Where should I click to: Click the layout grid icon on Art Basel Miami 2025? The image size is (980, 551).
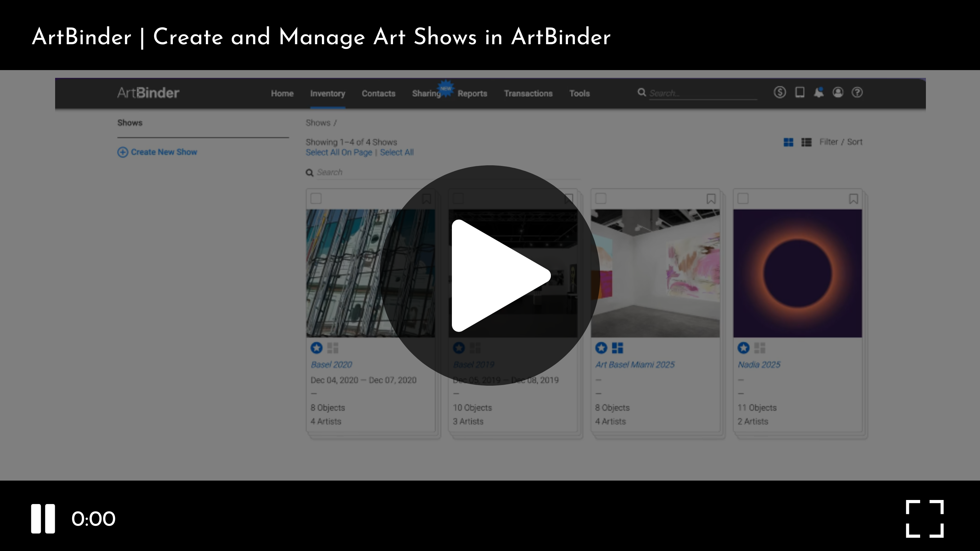618,348
